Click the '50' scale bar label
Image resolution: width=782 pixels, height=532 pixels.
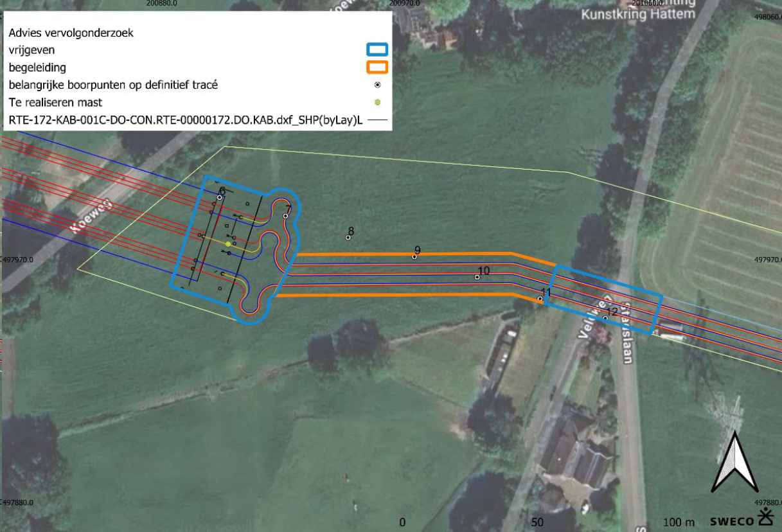coord(538,522)
